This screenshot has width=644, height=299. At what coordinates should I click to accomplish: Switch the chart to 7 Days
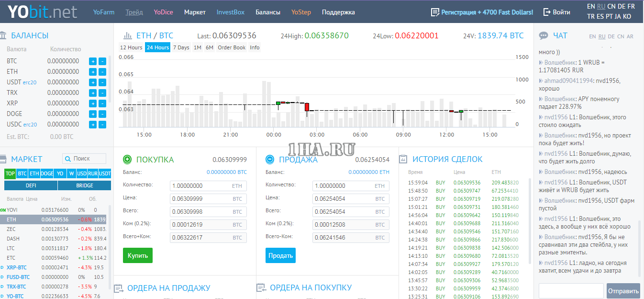coord(181,47)
